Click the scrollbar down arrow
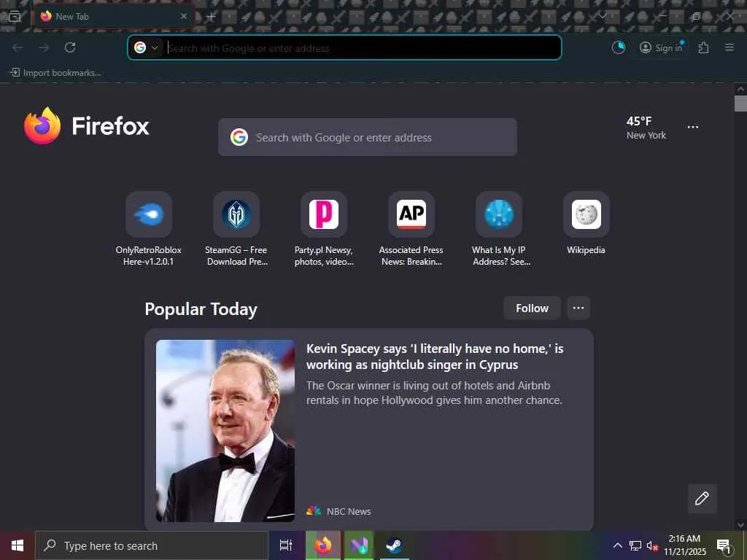This screenshot has width=747, height=560. (x=740, y=524)
